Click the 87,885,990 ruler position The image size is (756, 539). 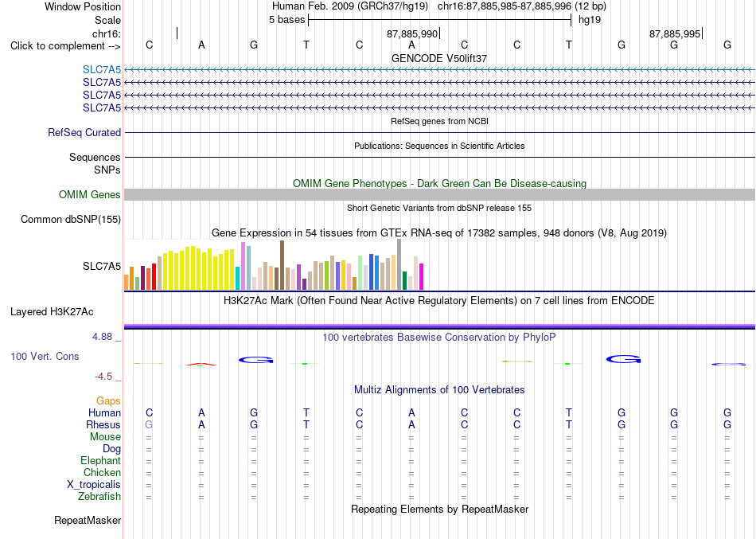tap(412, 33)
